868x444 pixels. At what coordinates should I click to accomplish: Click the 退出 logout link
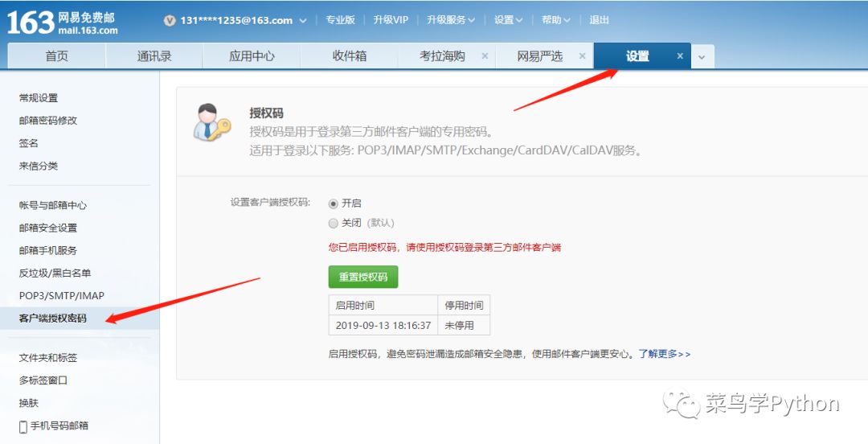pos(599,20)
